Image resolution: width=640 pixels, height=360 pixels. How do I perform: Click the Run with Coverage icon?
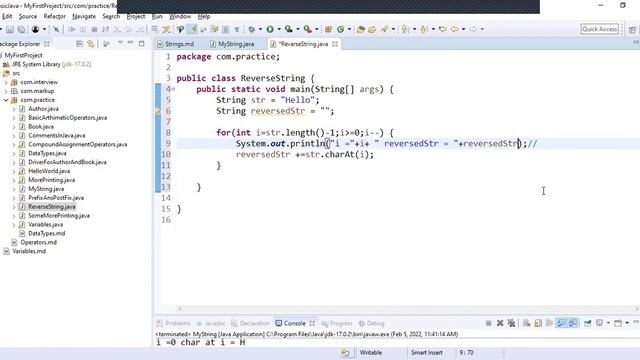289,29
